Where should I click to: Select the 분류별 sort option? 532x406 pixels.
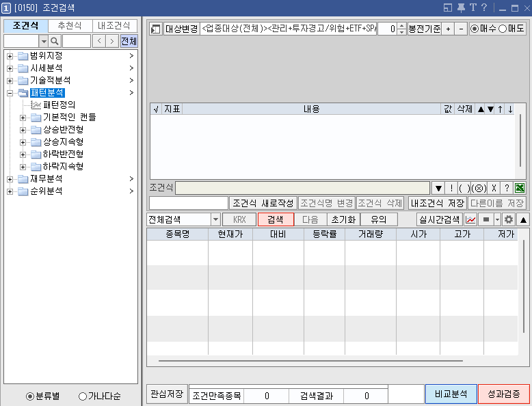pos(30,396)
